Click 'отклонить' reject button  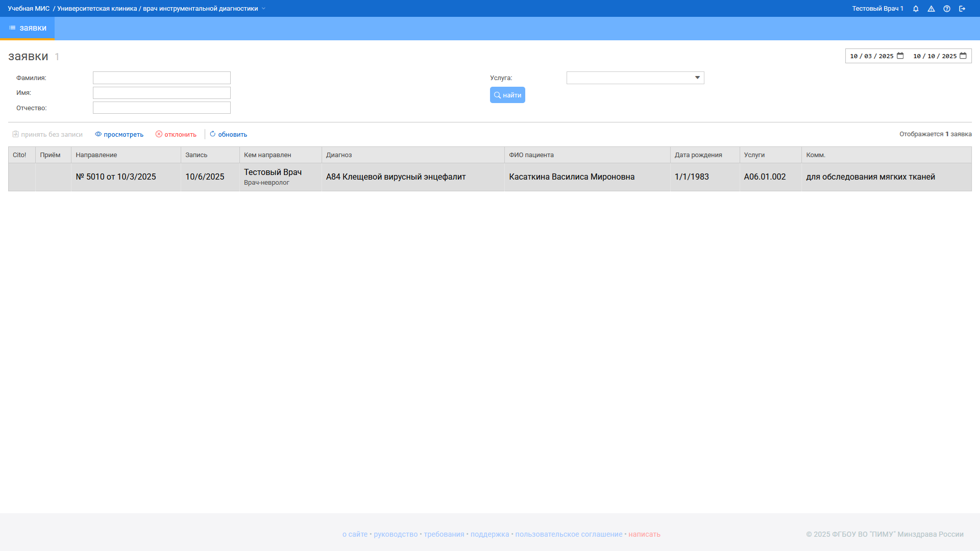click(x=176, y=134)
